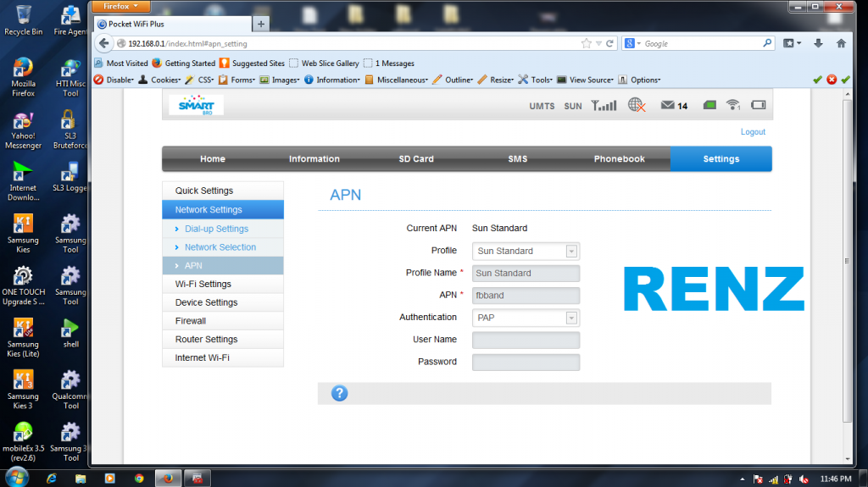Click the signal strength bars icon
The width and height of the screenshot is (868, 487).
pos(604,105)
